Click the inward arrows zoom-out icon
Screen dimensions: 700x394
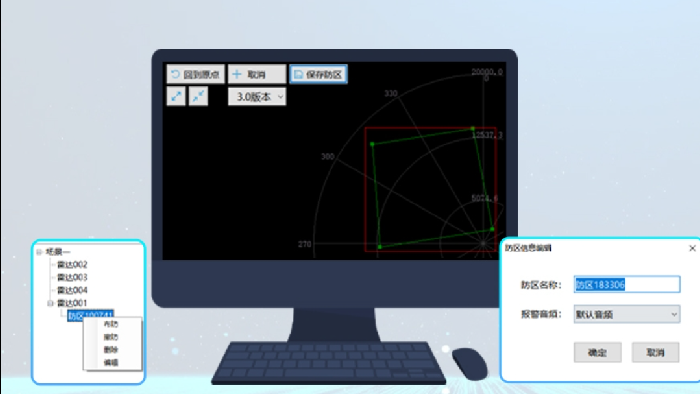point(198,96)
